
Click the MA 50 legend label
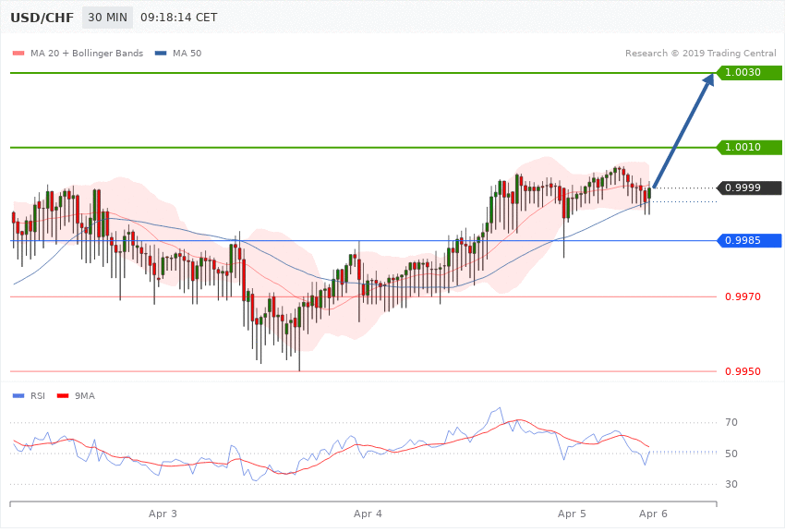click(x=187, y=53)
